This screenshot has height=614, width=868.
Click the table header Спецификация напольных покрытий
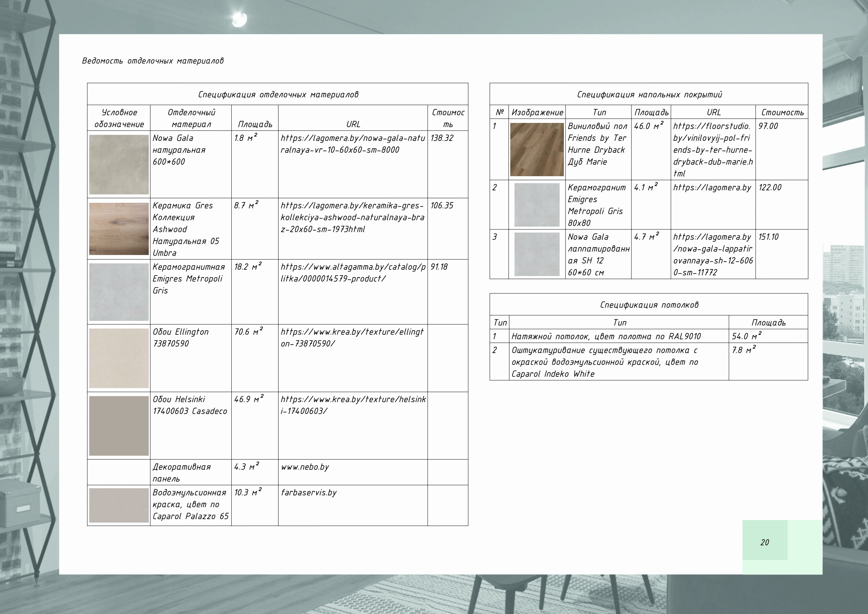click(x=649, y=94)
